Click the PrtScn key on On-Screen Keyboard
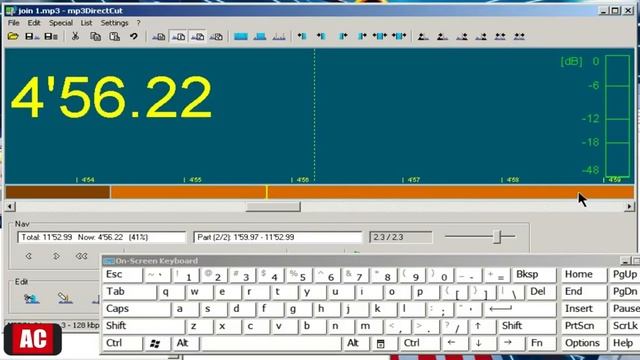Screen dimensions: 640x360 [583, 326]
